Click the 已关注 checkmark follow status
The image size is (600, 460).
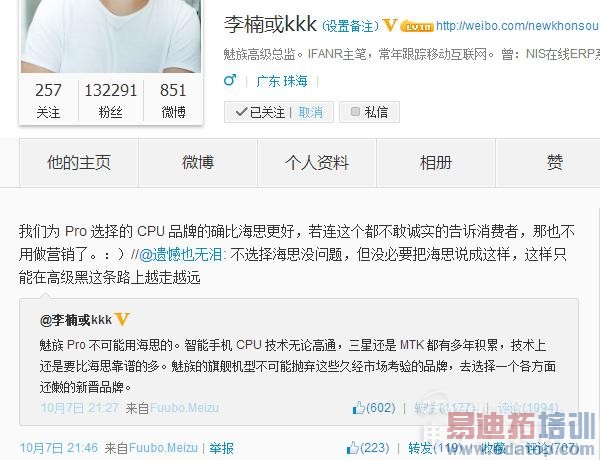(x=260, y=112)
